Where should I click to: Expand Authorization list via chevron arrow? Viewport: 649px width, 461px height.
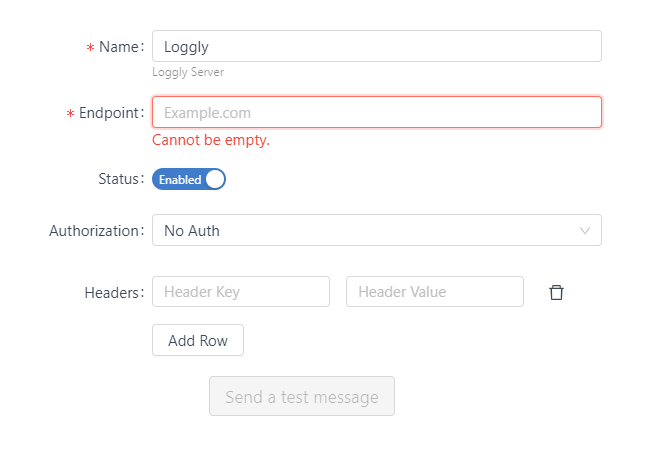584,230
